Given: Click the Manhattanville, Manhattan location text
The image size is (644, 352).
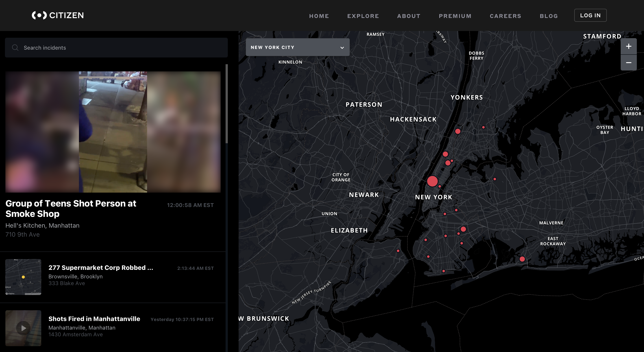Looking at the screenshot, I should click(x=82, y=328).
